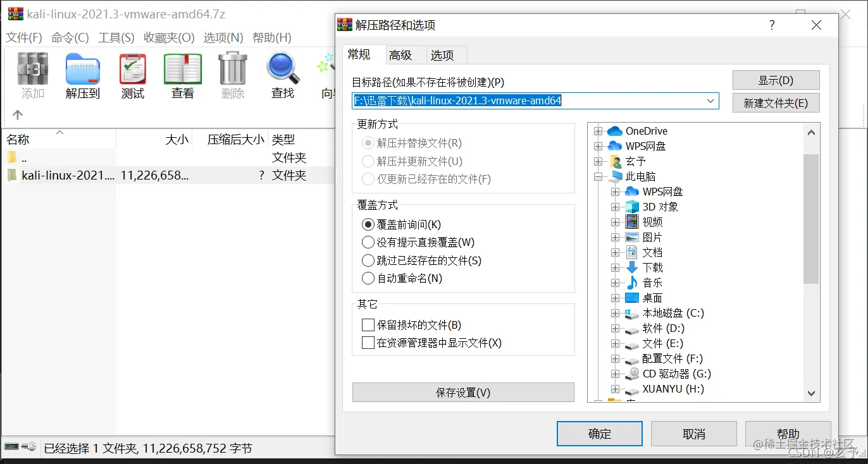Select 自动重命名(N) radio option
This screenshot has width=868, height=464.
tap(368, 278)
